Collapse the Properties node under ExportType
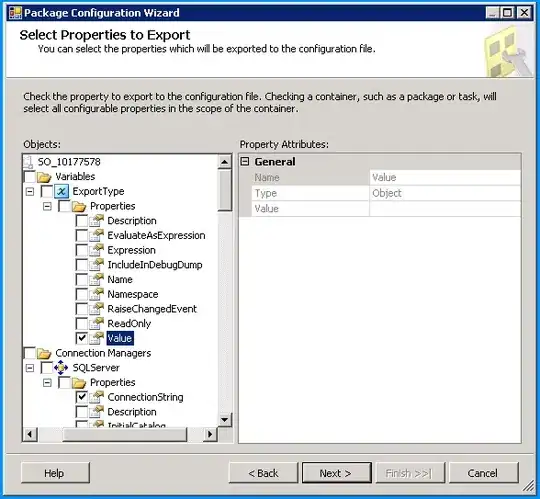This screenshot has width=540, height=499. click(48, 206)
